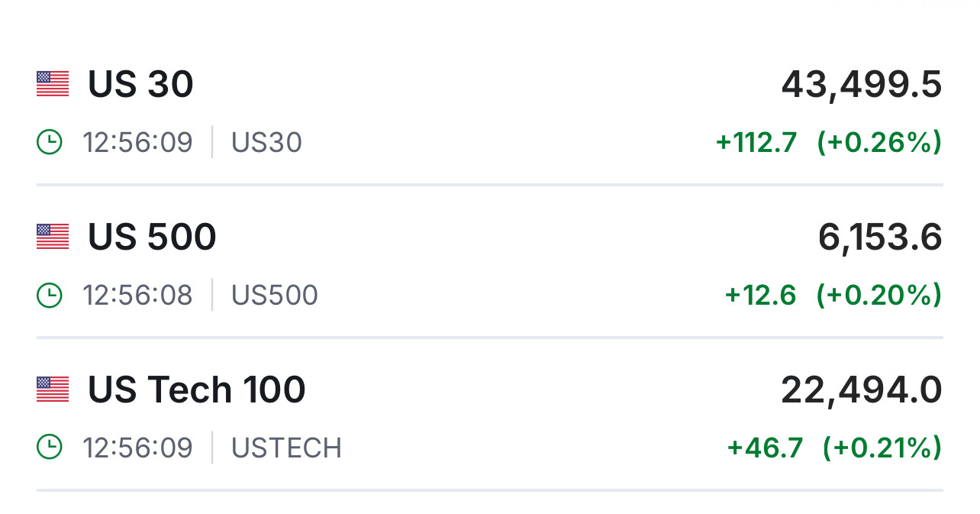Click the US flag beside US Tech 100

[x=53, y=390]
